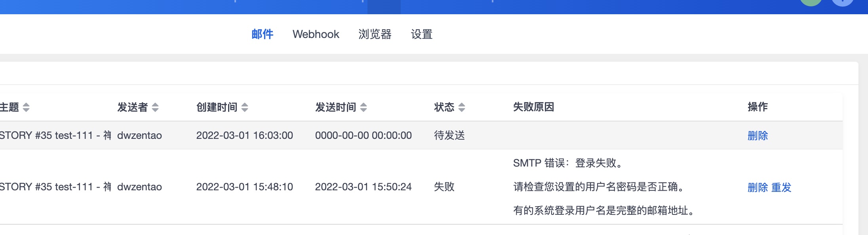Click the sort arrows beside 发送者
Viewport: 868px width, 235px height.
point(155,107)
